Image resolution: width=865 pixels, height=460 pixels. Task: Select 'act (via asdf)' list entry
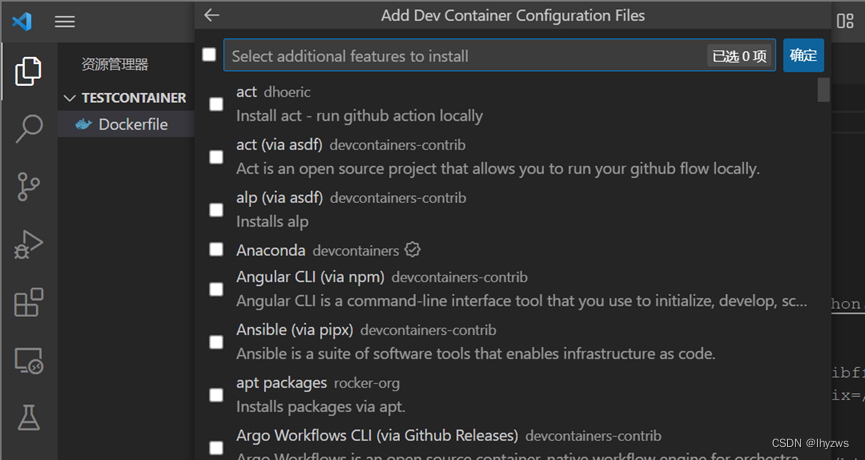tap(513, 157)
